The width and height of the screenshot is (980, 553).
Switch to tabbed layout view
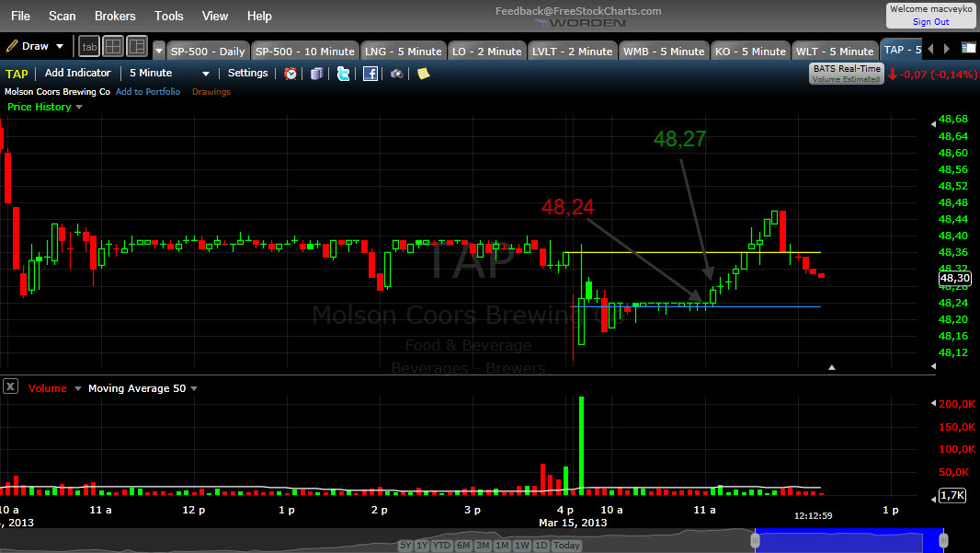tap(89, 46)
